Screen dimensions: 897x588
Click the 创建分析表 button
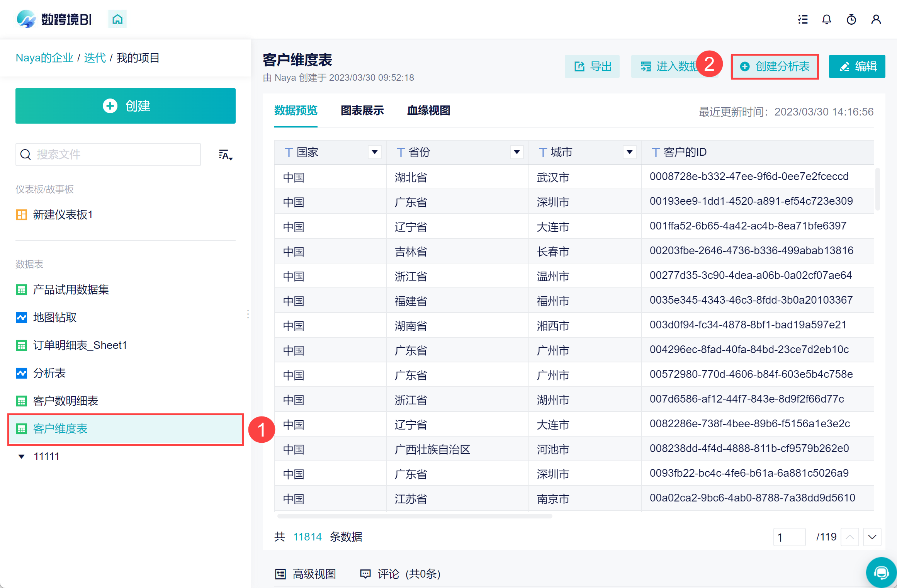click(x=775, y=66)
